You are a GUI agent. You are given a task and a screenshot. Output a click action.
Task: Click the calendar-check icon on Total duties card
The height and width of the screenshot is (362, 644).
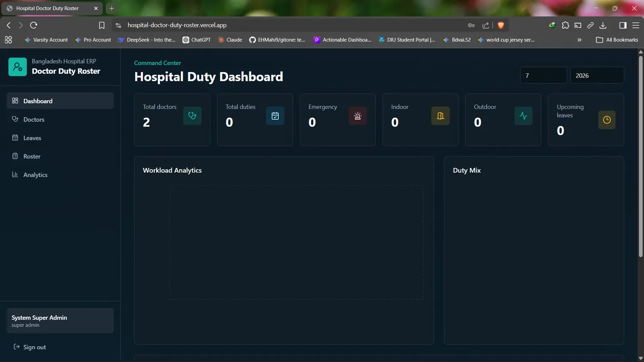275,116
